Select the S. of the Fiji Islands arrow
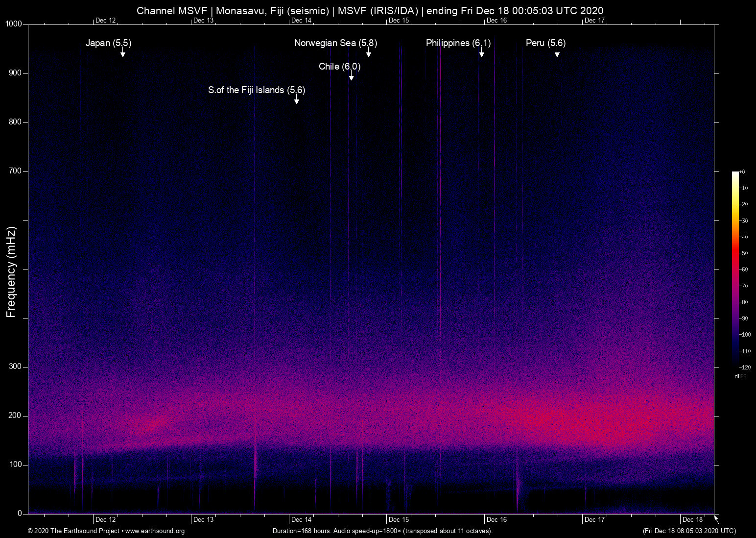Image resolution: width=756 pixels, height=538 pixels. point(296,101)
